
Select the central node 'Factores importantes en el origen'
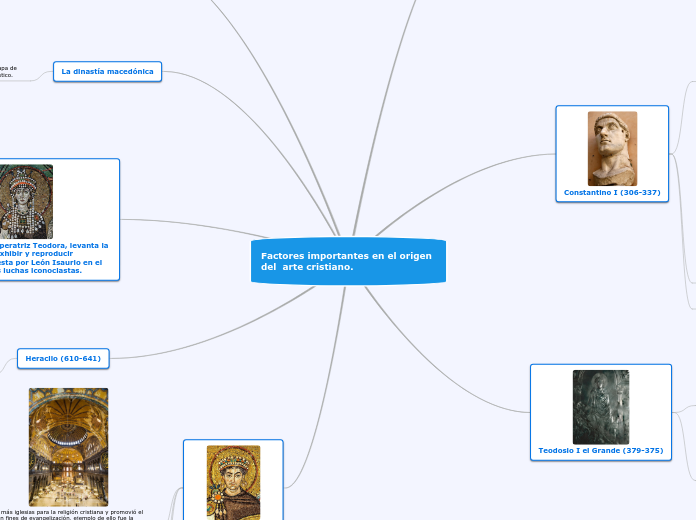pos(348,261)
